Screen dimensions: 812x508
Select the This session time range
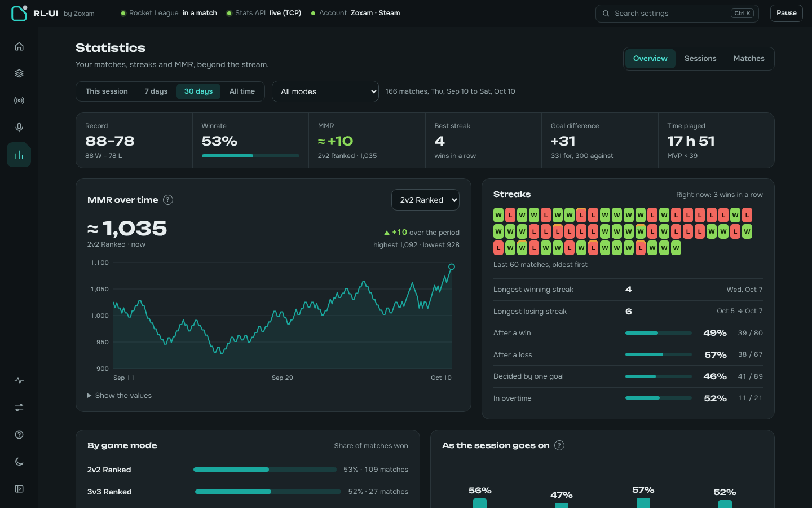107,91
